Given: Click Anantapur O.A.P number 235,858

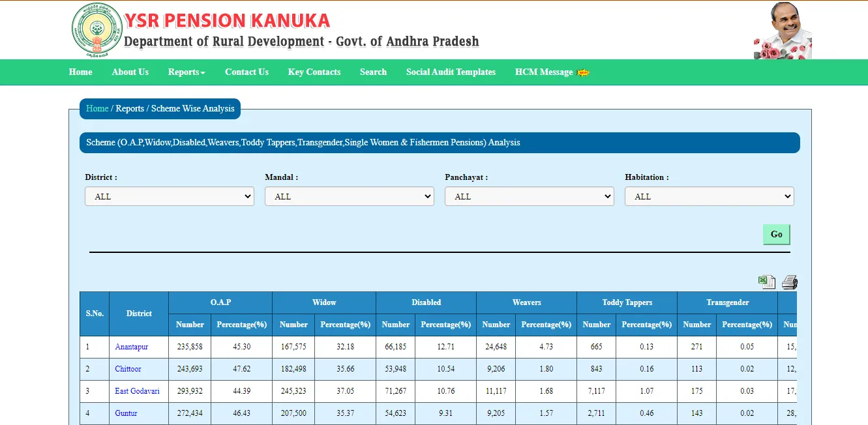Looking at the screenshot, I should coord(190,347).
